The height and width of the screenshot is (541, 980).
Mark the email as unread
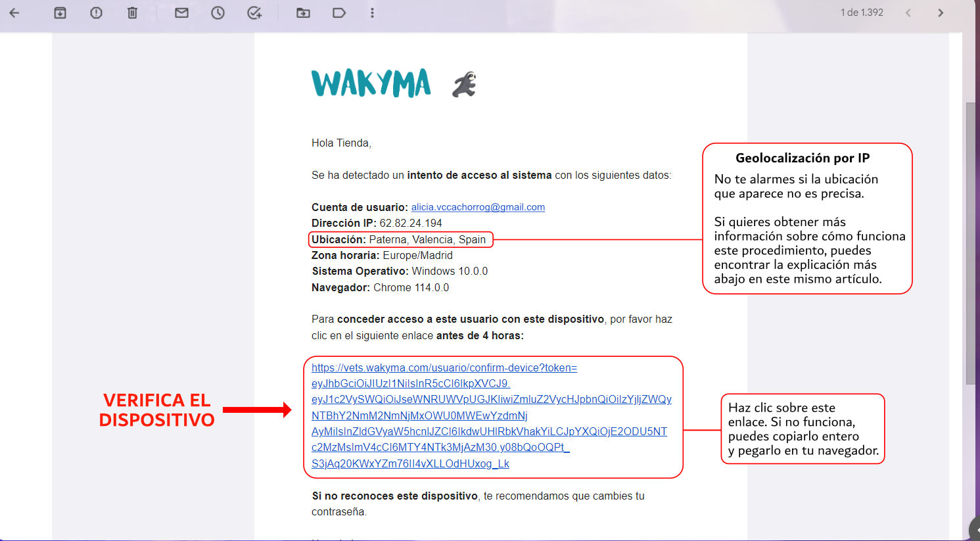click(x=181, y=12)
